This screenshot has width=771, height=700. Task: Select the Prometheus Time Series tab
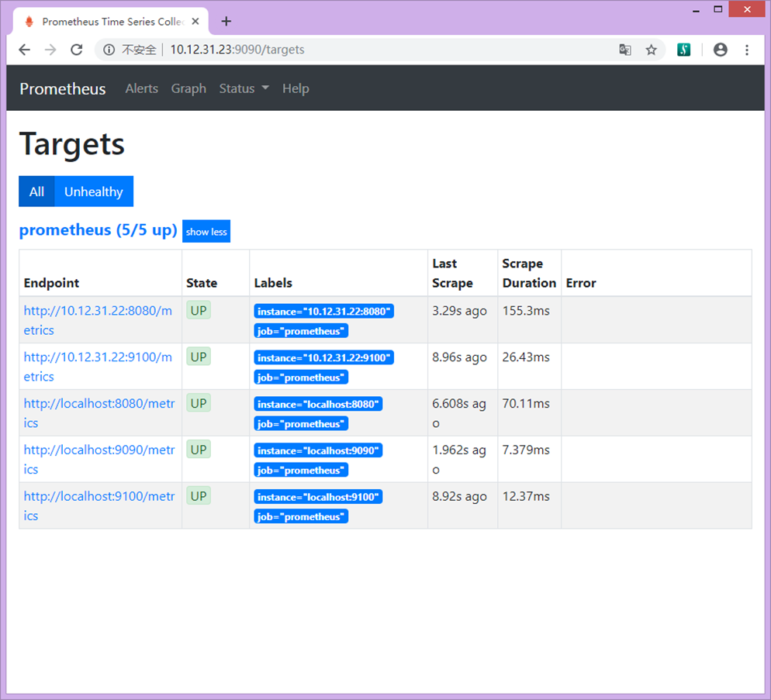pyautogui.click(x=111, y=22)
